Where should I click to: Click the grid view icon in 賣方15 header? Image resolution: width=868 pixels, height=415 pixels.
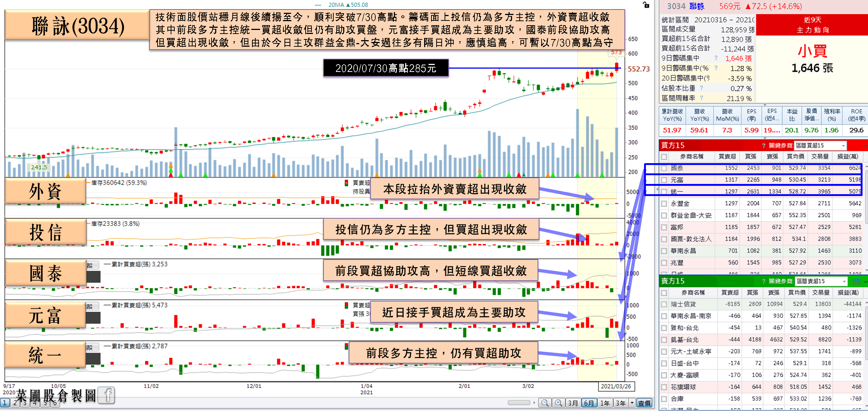pyautogui.click(x=857, y=281)
